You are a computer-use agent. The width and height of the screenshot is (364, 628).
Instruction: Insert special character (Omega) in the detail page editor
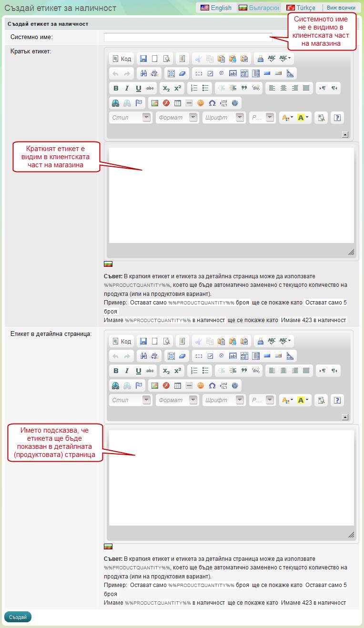(x=212, y=385)
